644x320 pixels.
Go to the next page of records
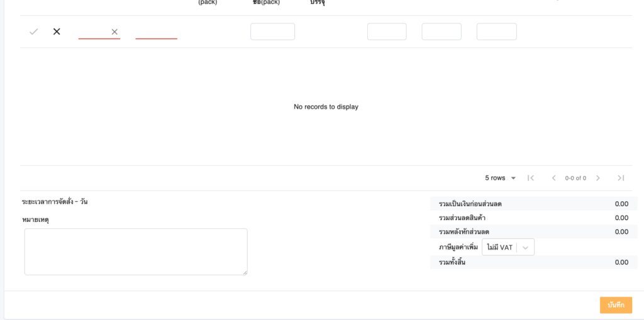598,178
